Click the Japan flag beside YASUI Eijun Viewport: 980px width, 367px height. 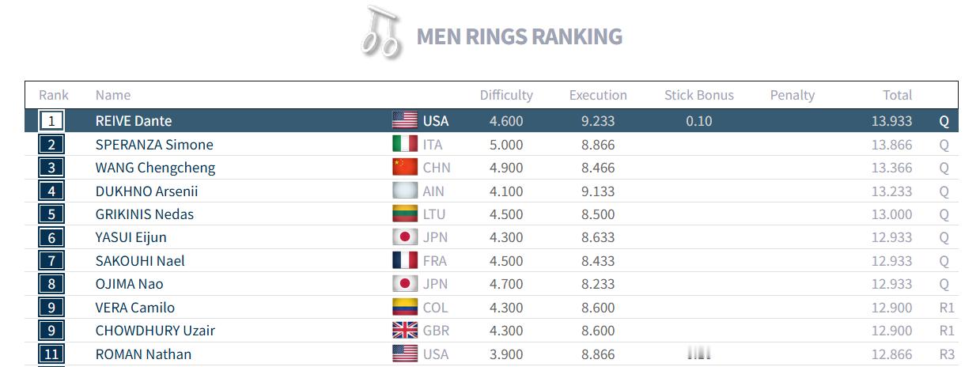click(x=404, y=237)
